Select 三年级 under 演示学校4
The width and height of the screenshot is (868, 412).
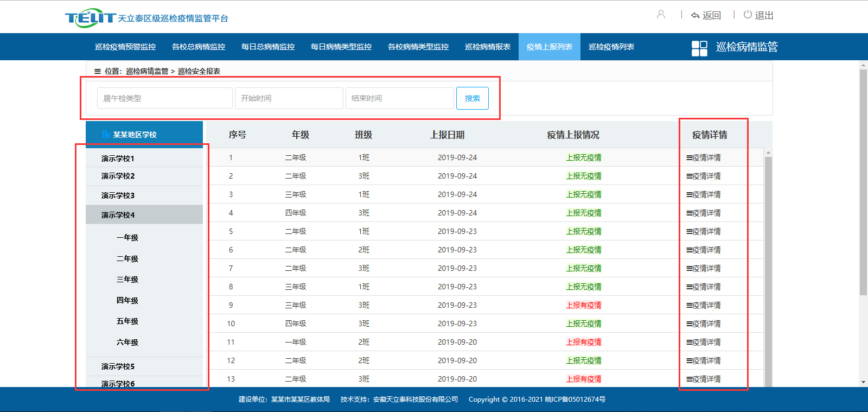pos(127,280)
